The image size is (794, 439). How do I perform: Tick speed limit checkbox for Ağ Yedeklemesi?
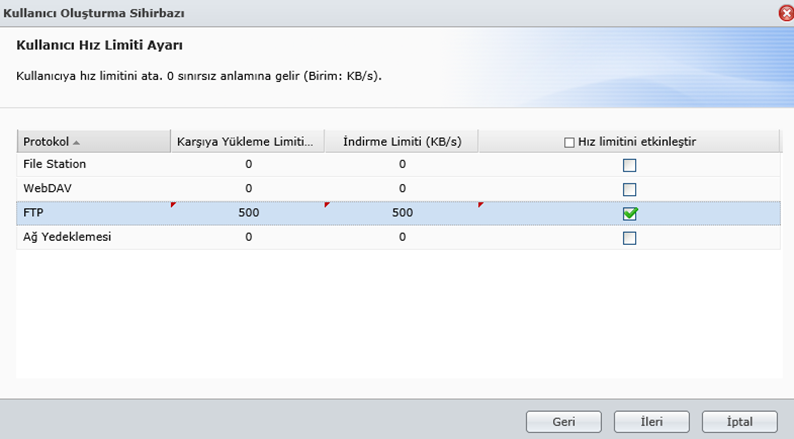[x=629, y=238]
